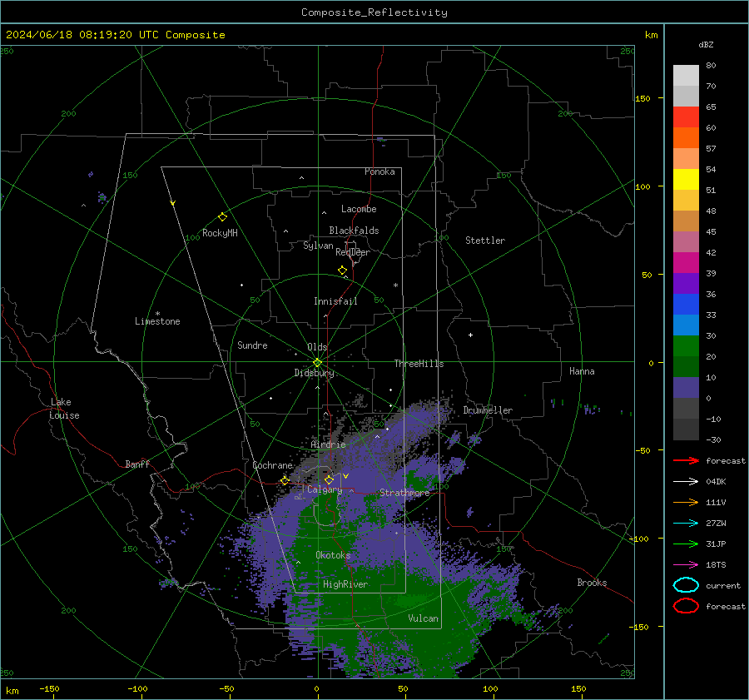Click the Okotoks town label
Image resolution: width=749 pixels, height=700 pixels.
[333, 555]
